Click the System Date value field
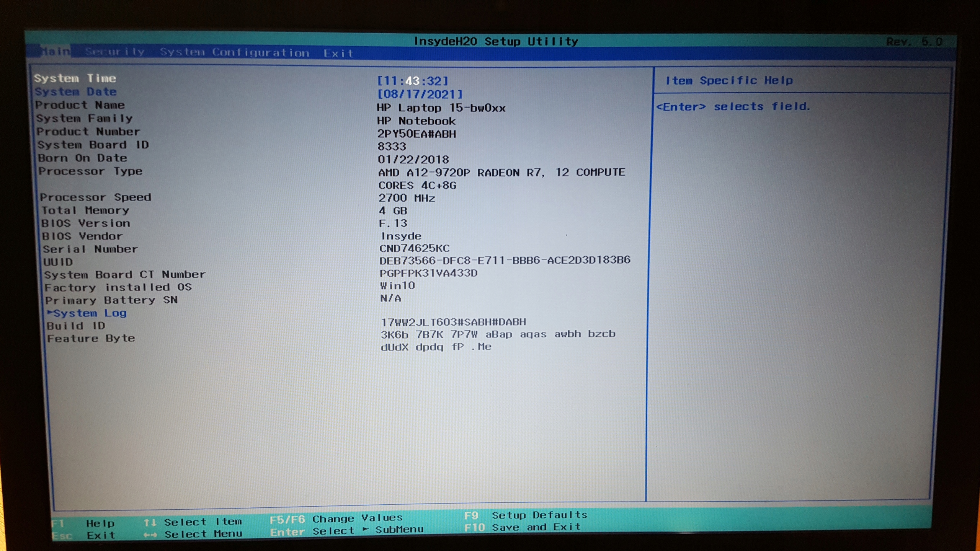Image resolution: width=980 pixels, height=551 pixels. tap(420, 94)
